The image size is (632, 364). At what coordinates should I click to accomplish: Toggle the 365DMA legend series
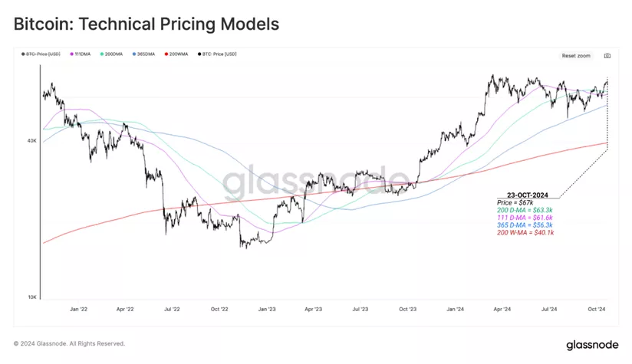click(x=143, y=54)
